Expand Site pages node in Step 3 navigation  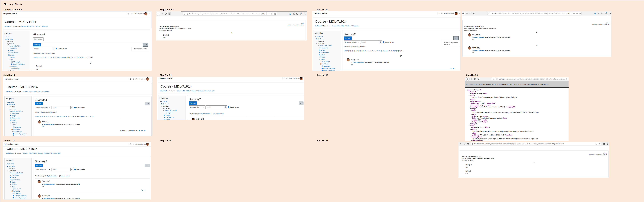6,41
